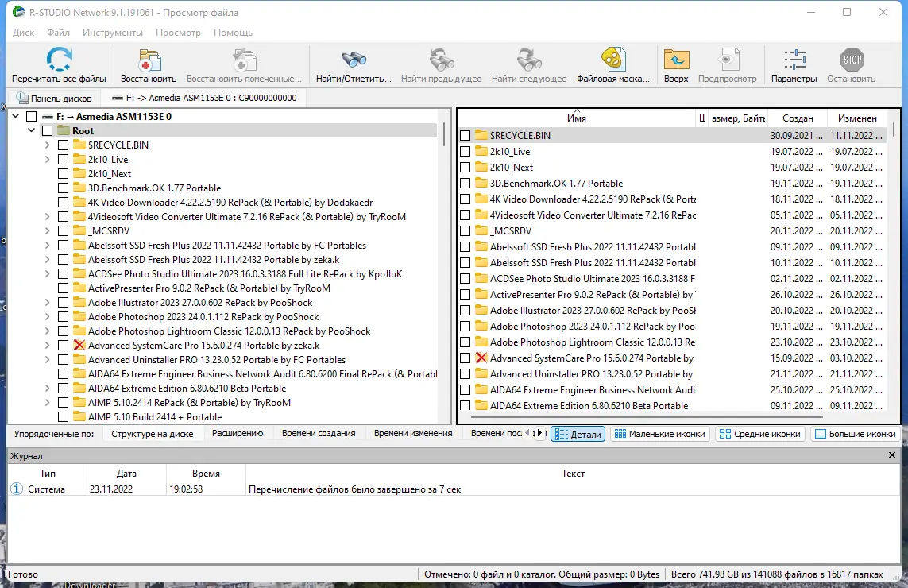The width and height of the screenshot is (908, 588).
Task: Open the Help (Помощь) menu
Action: (233, 33)
